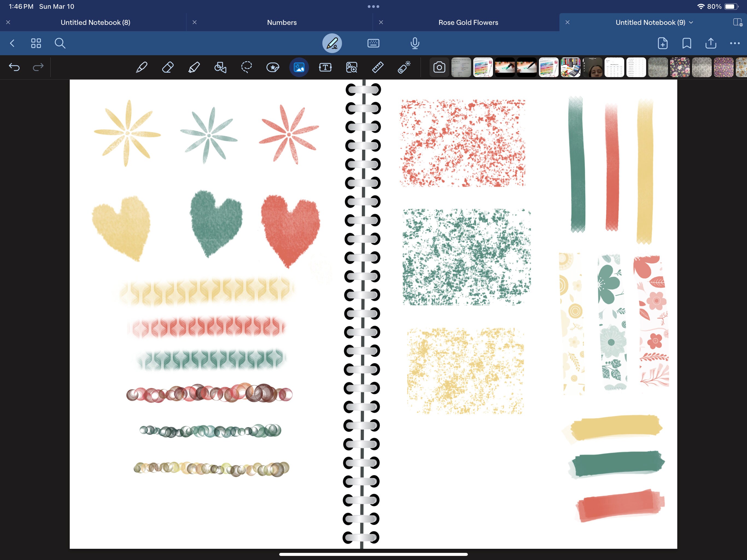Viewport: 747px width, 560px height.
Task: Go back to documents
Action: (12, 43)
